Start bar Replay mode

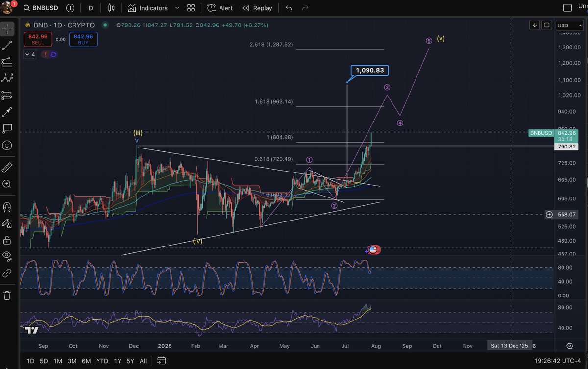pyautogui.click(x=257, y=8)
